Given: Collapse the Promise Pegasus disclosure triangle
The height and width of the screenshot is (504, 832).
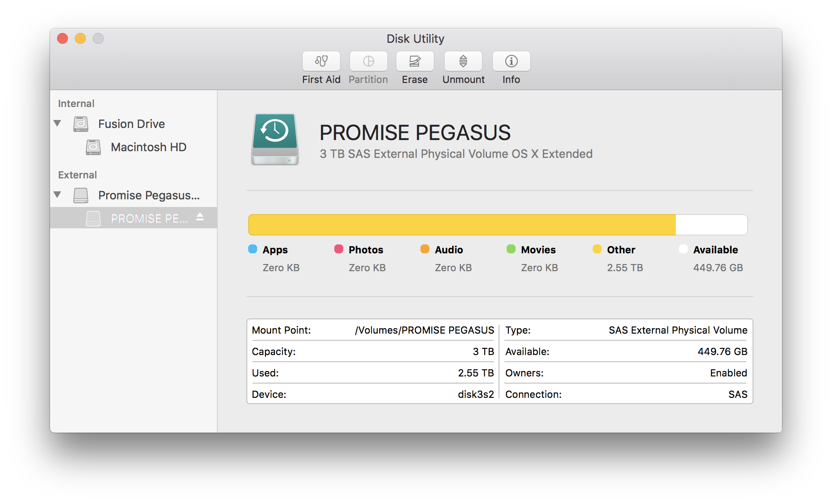Looking at the screenshot, I should coord(57,195).
